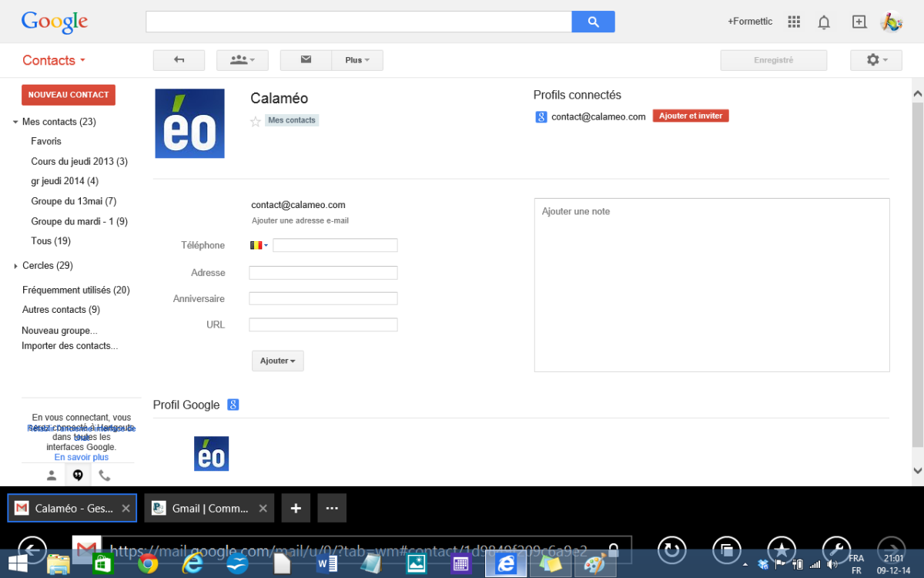Screen dimensions: 924x578
Task: Open Fréquemment utilisés (20) list
Action: point(76,291)
